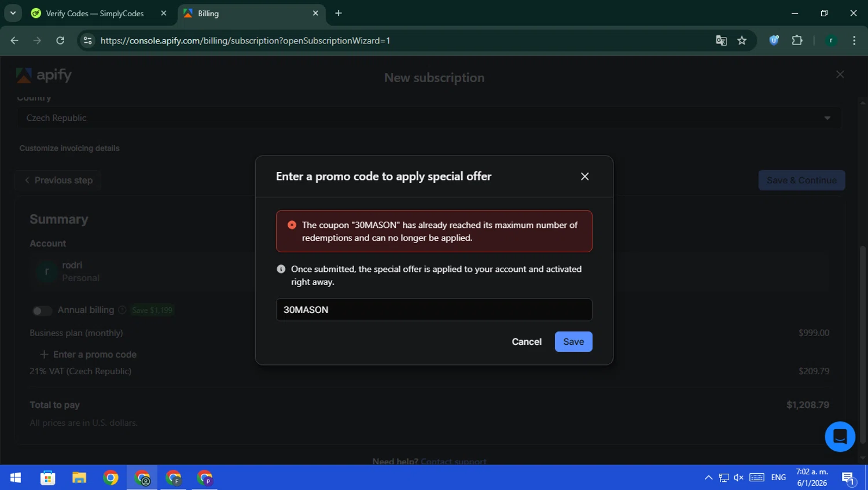Click the red error icon in coupon alert
This screenshot has height=490, width=868.
[292, 225]
